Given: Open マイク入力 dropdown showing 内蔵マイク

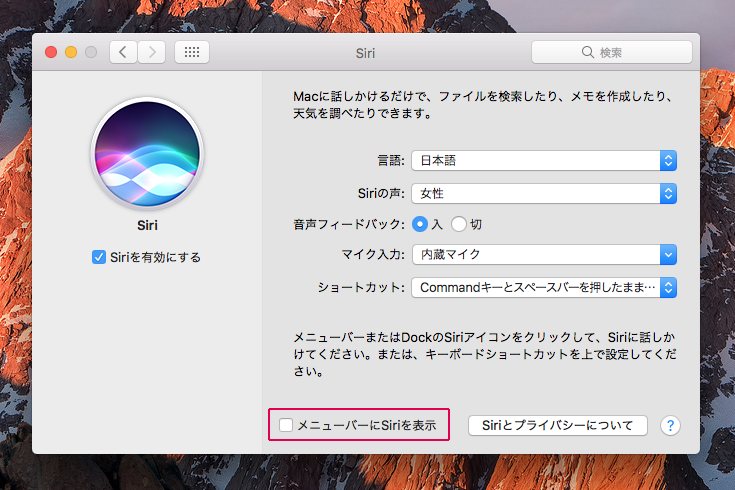Looking at the screenshot, I should click(544, 255).
